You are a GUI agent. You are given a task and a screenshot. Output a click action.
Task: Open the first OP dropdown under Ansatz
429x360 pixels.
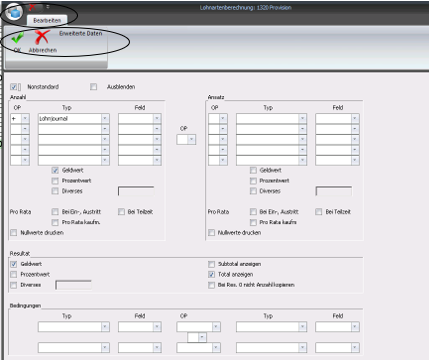coord(223,119)
